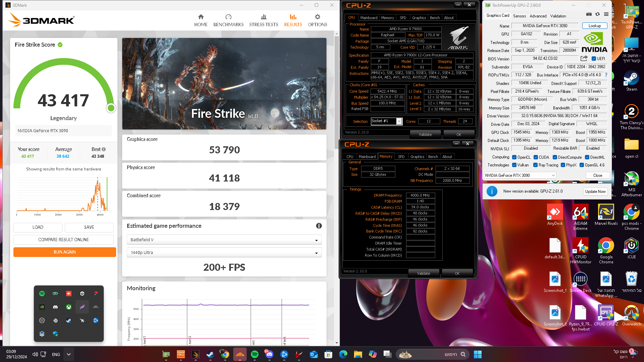Click the Hebrew taskbar search box
This screenshot has width=644, height=362.
(x=433, y=354)
